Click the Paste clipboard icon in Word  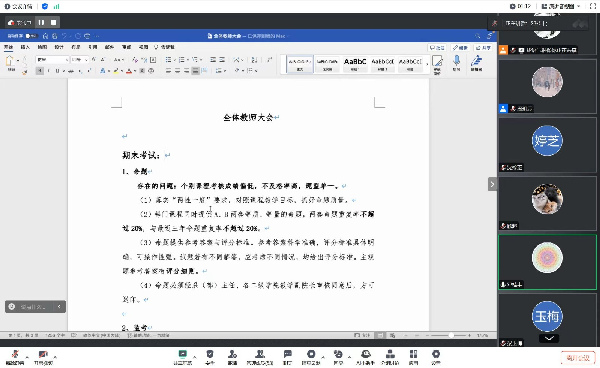(x=10, y=60)
